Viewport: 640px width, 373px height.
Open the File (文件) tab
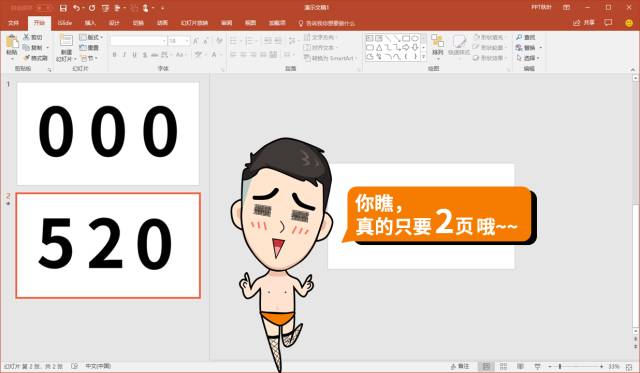(13, 23)
